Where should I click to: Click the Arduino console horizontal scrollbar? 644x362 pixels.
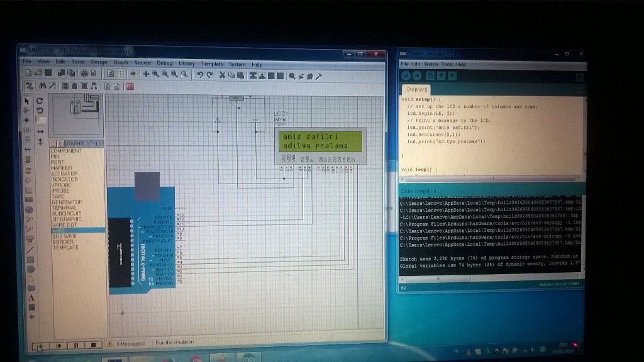click(490, 278)
